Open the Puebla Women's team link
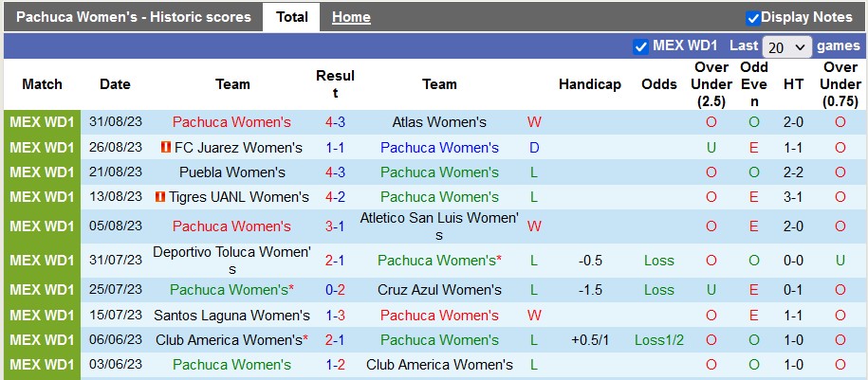This screenshot has width=868, height=380. 232,172
